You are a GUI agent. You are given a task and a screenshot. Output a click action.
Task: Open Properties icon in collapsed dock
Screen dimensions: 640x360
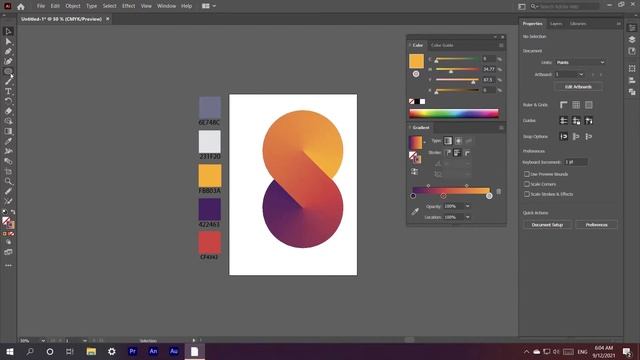pos(632,28)
